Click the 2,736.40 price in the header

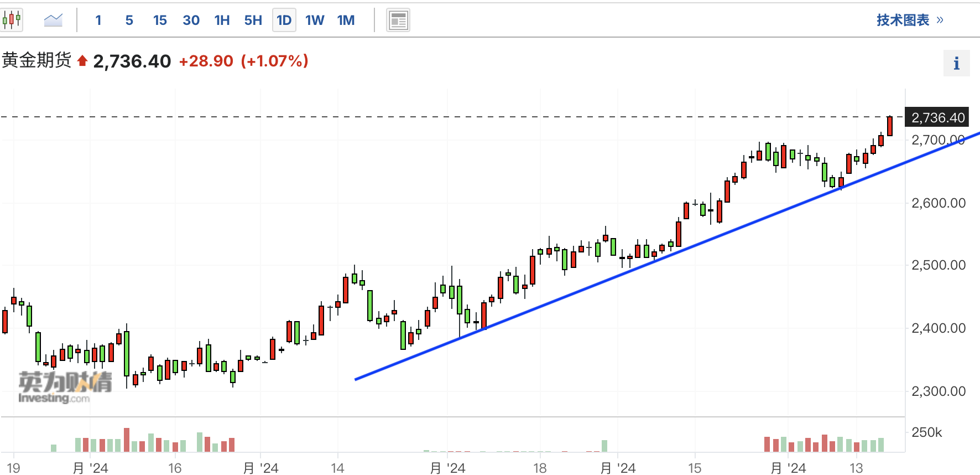132,61
